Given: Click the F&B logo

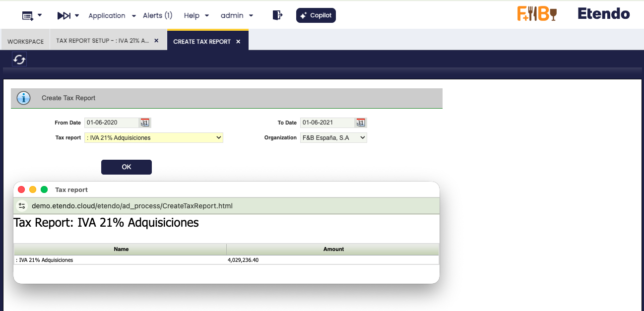Looking at the screenshot, I should pyautogui.click(x=537, y=14).
